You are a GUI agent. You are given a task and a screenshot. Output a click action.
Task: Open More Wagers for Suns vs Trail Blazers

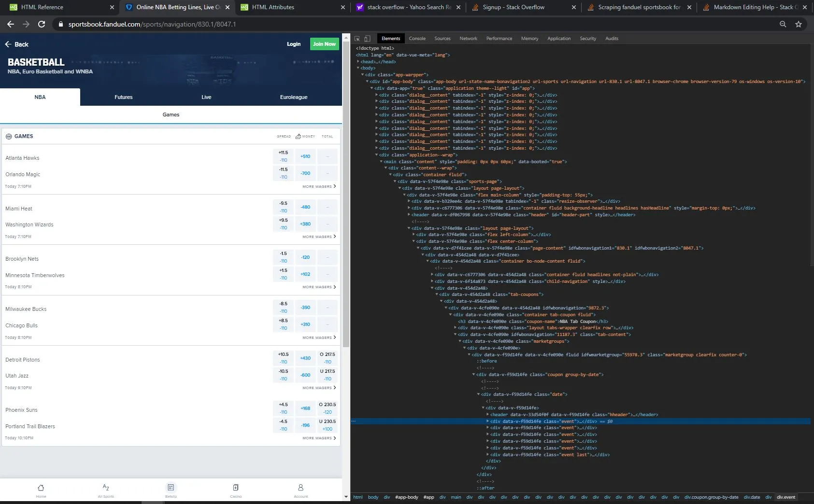(319, 438)
